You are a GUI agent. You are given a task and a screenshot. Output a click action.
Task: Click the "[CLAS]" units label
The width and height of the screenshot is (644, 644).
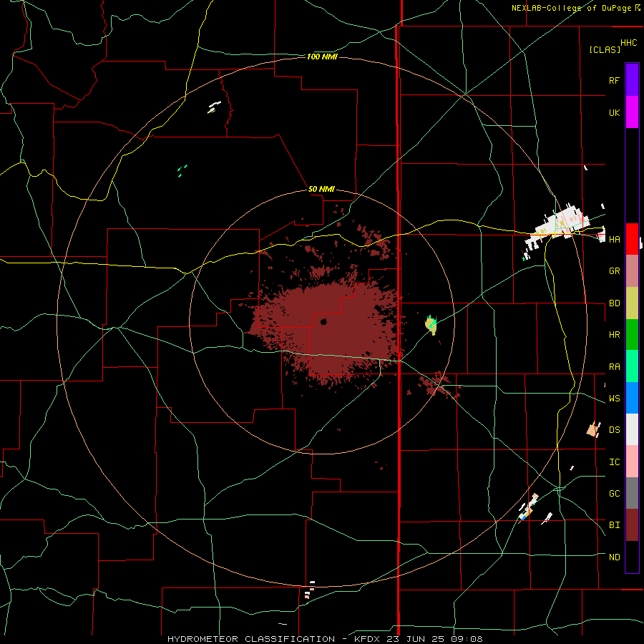[x=605, y=49]
